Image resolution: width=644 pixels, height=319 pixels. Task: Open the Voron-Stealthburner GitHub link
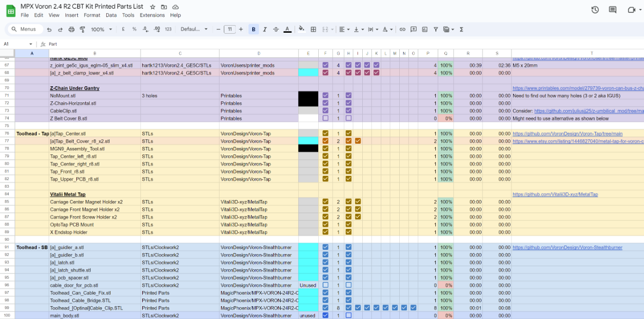pos(567,248)
